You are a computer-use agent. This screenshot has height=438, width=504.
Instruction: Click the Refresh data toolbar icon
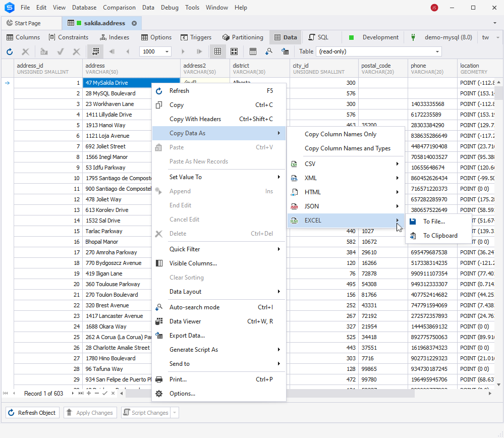tap(10, 51)
